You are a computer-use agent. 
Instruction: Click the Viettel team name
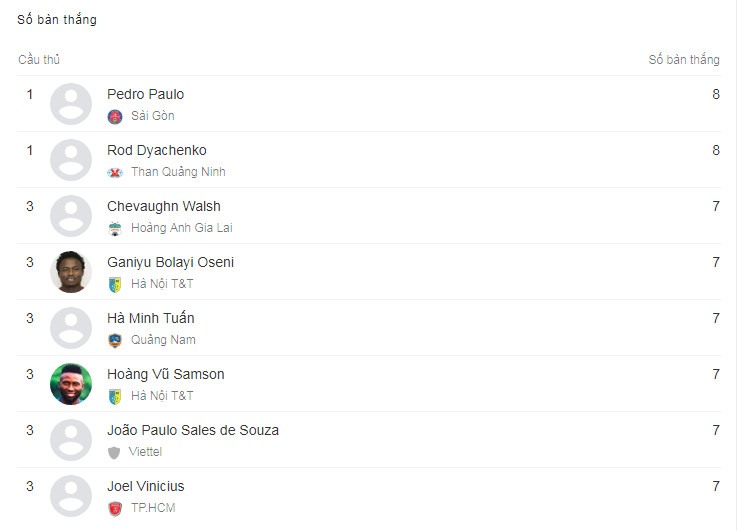[x=145, y=452]
